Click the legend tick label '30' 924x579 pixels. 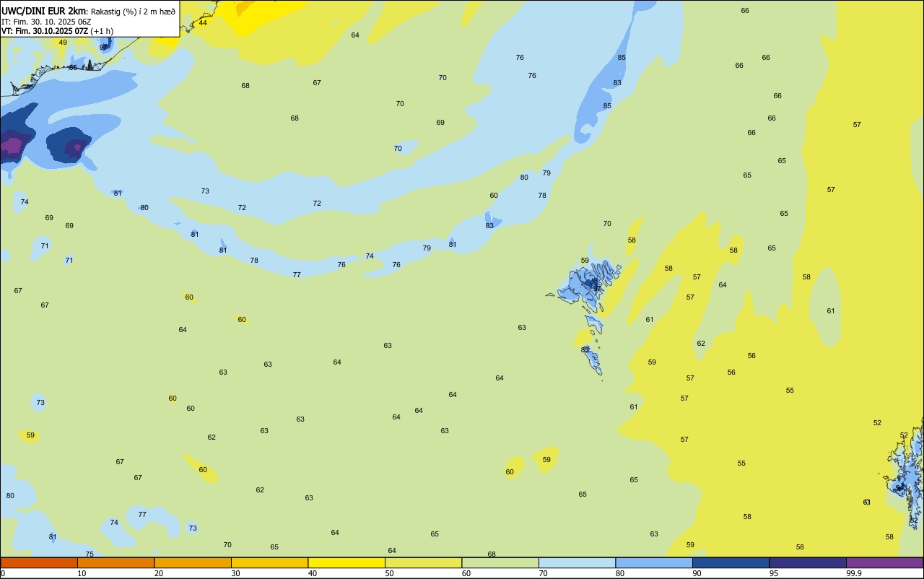point(236,573)
